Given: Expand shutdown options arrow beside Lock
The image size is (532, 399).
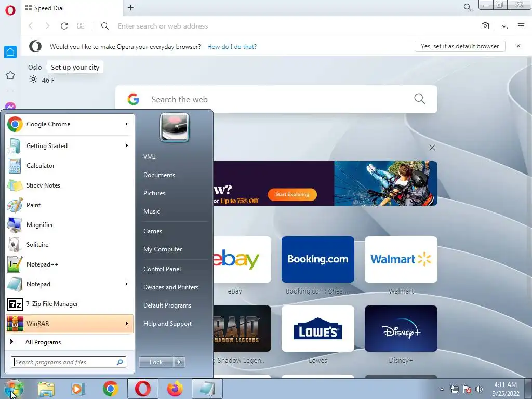Looking at the screenshot, I should [179, 362].
